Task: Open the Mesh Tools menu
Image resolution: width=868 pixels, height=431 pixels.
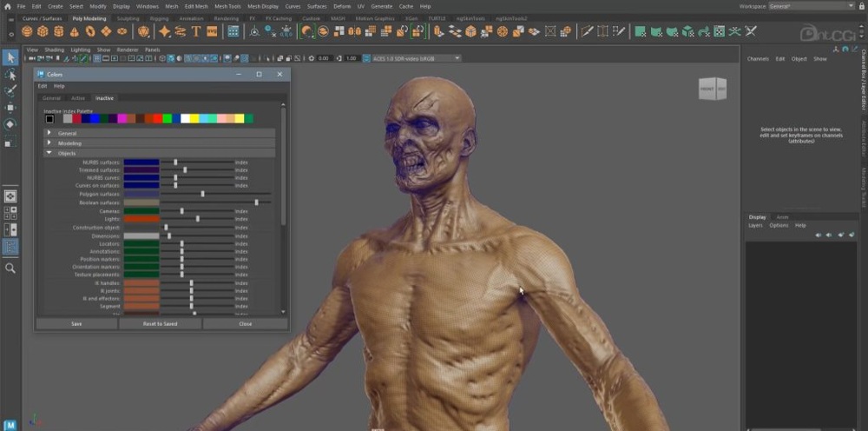Action: tap(227, 6)
